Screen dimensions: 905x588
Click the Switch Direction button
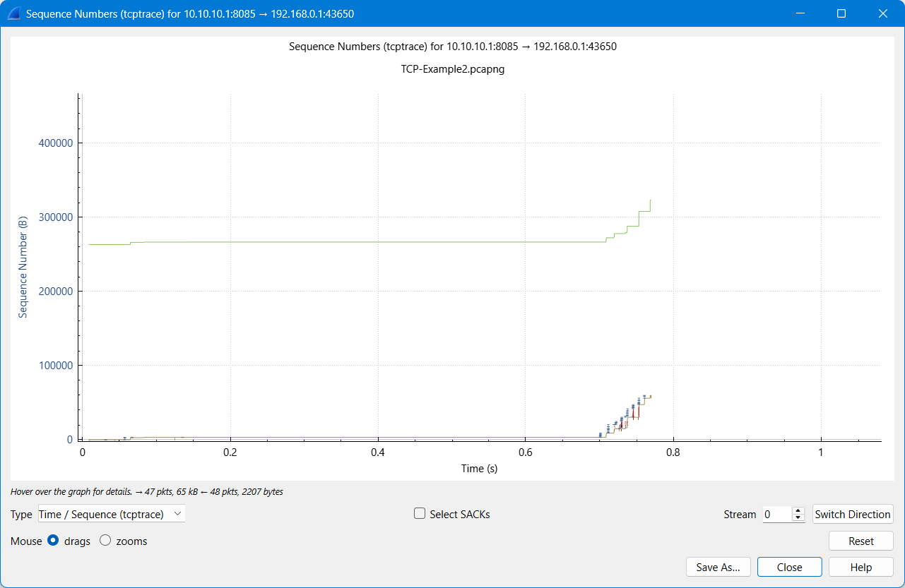tap(853, 514)
